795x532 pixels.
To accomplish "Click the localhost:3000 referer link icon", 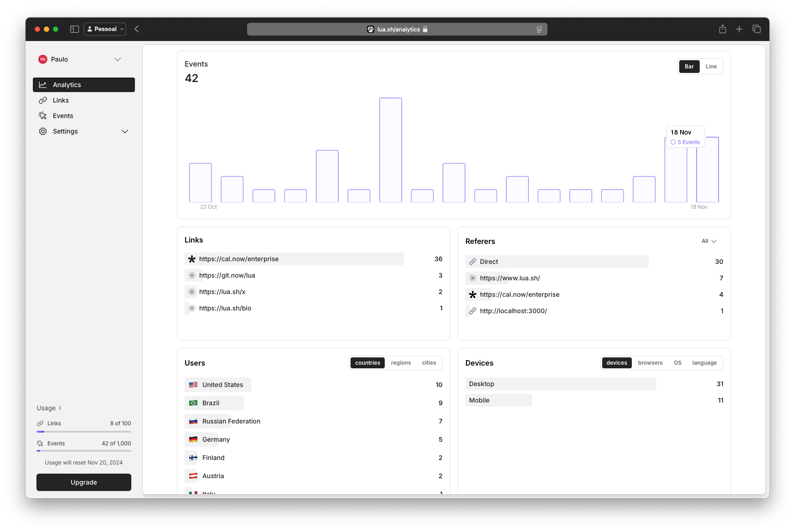I will tap(473, 311).
